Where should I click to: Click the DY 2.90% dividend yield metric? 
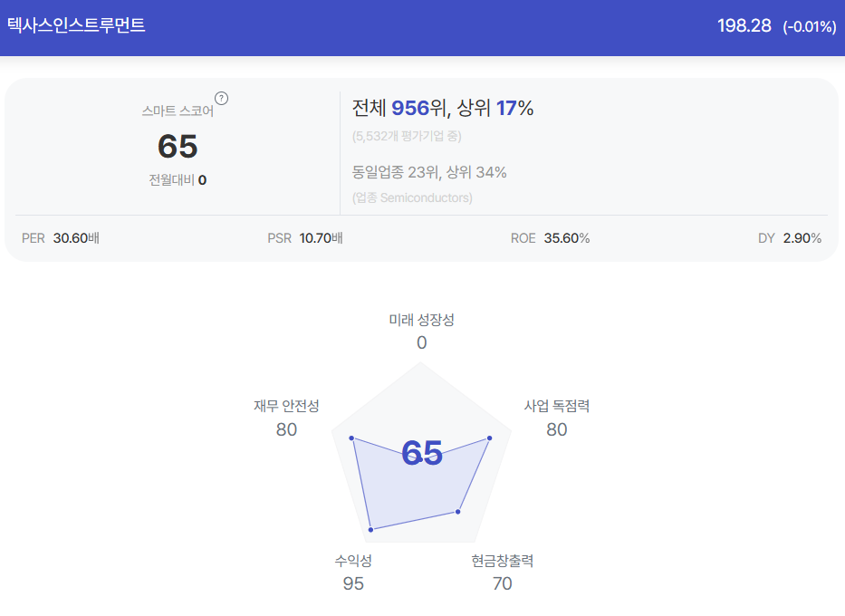pos(790,238)
